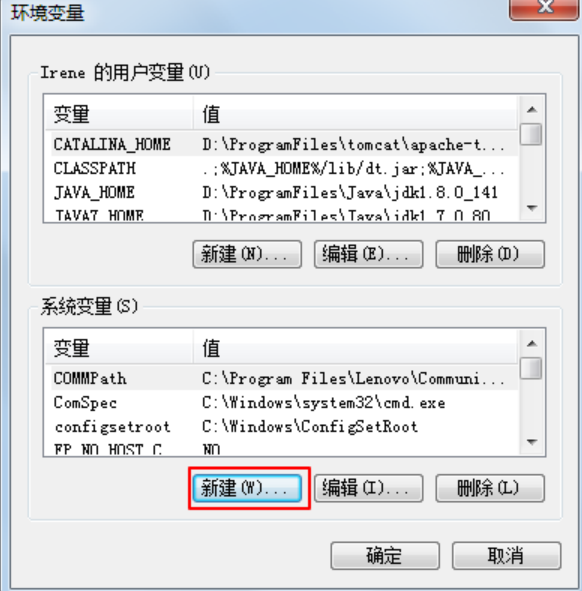Select the COMMPath system variable row
Image resolution: width=582 pixels, height=591 pixels.
tap(282, 378)
